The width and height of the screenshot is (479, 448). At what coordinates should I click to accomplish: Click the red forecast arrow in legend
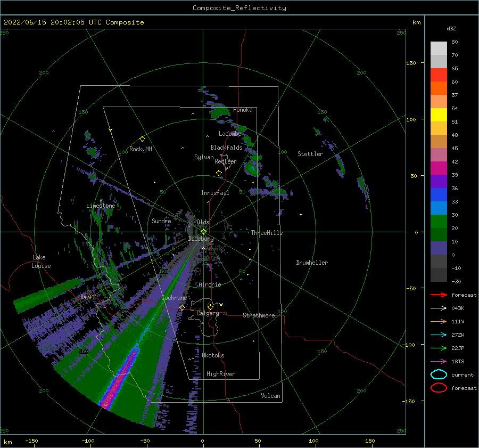pos(439,295)
